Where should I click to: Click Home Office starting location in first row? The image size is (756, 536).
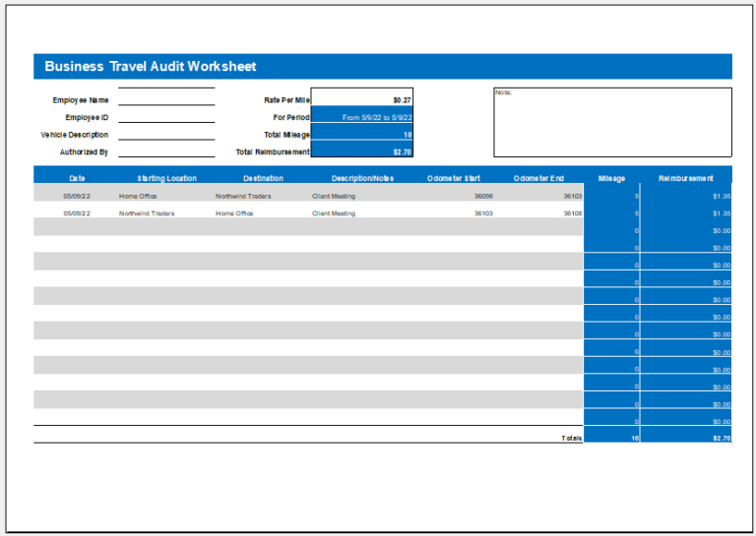click(138, 196)
